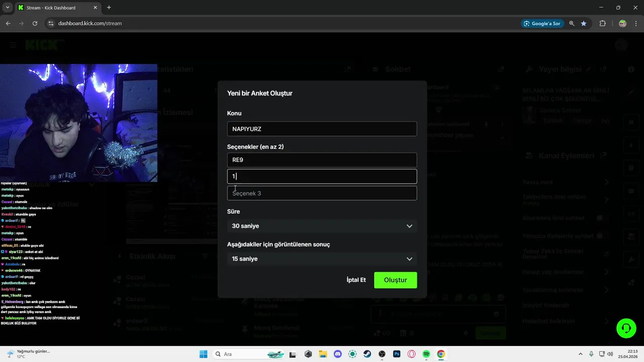Open the weather widget Yağmurlu günler

28,354
